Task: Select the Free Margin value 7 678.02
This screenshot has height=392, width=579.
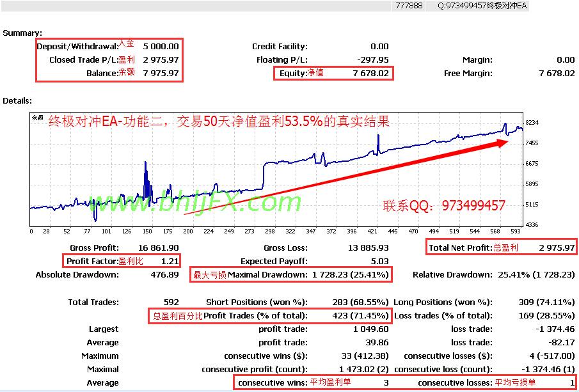Action: coord(557,73)
